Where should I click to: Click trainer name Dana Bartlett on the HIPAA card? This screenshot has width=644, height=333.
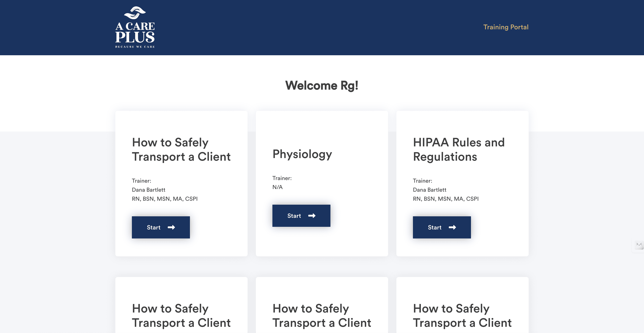click(429, 189)
